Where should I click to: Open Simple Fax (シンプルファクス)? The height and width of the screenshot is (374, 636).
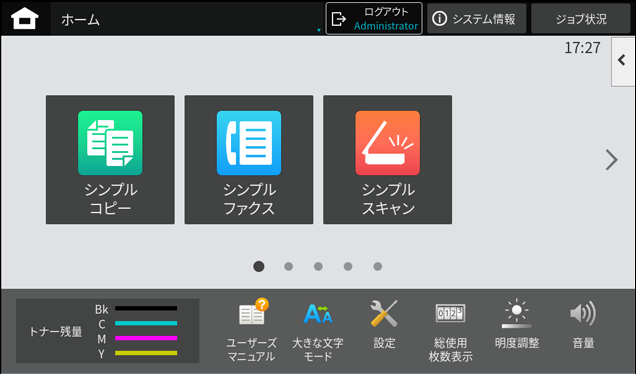[249, 159]
